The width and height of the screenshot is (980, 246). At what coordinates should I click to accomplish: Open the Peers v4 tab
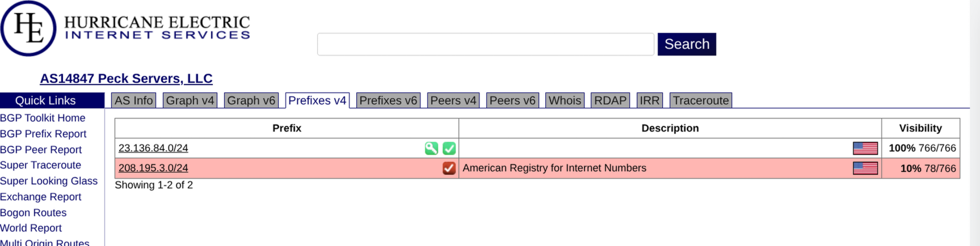(453, 100)
